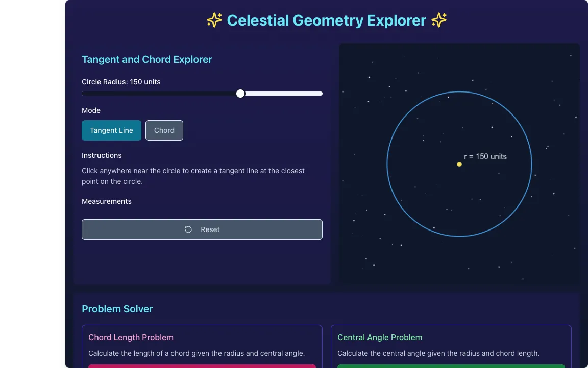
Task: Click the Circle Radius slider handle
Action: point(240,94)
